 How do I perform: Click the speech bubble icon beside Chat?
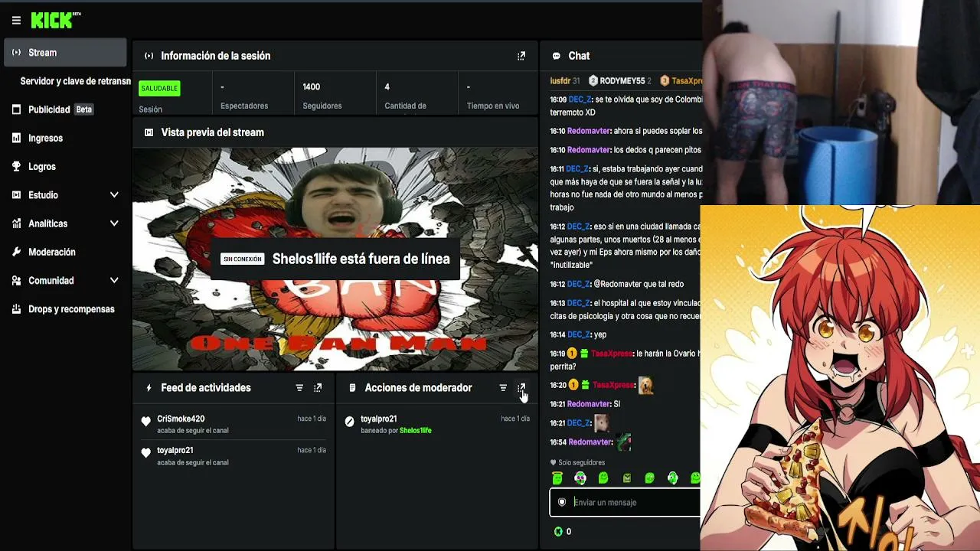pos(557,56)
